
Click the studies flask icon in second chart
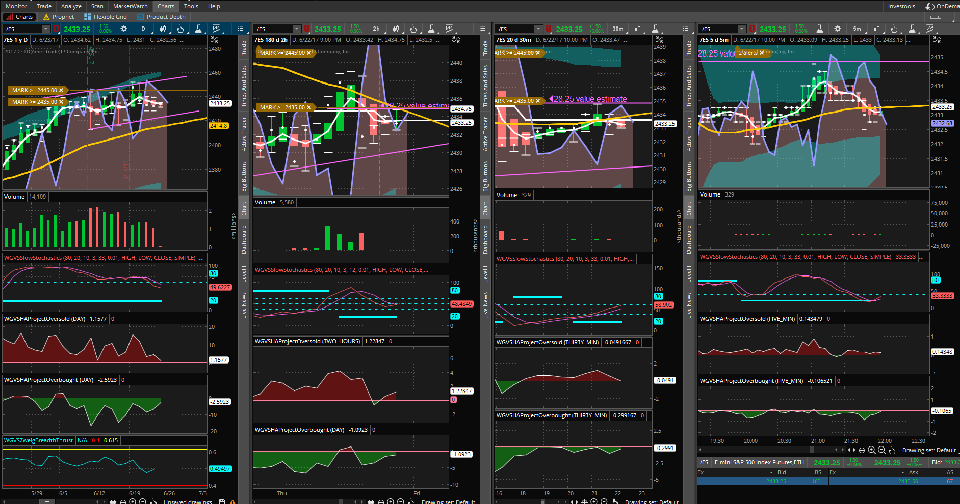[x=430, y=30]
